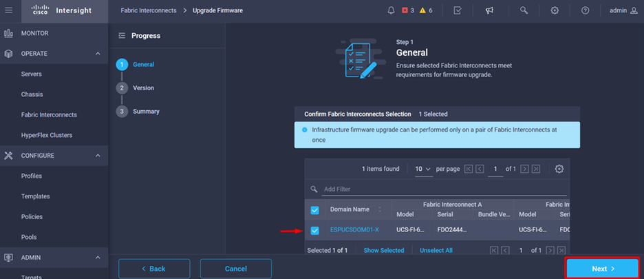Click the info icon in blue banner
644x279 pixels.
pyautogui.click(x=305, y=130)
